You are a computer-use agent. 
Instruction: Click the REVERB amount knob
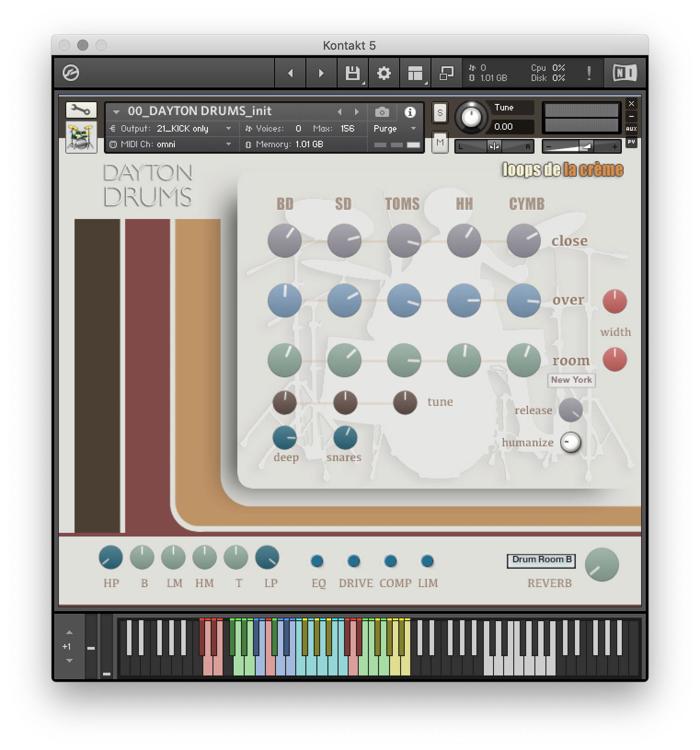(602, 565)
